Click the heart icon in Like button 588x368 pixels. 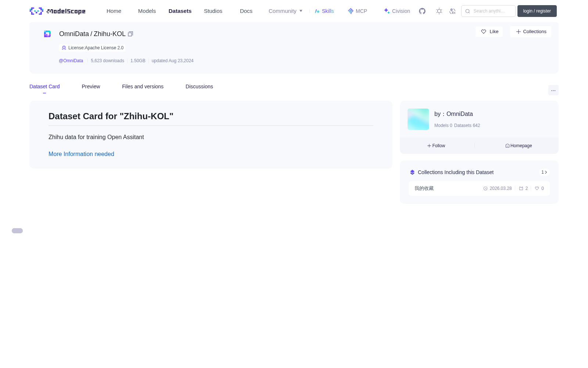(x=484, y=32)
